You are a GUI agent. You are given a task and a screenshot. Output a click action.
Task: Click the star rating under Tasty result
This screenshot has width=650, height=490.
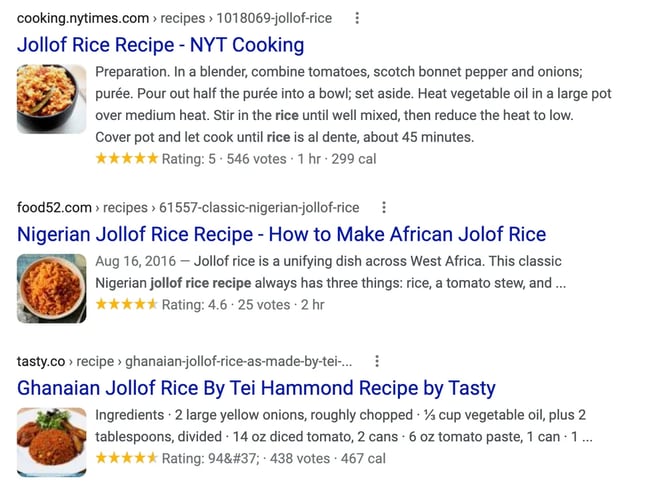[x=126, y=458]
